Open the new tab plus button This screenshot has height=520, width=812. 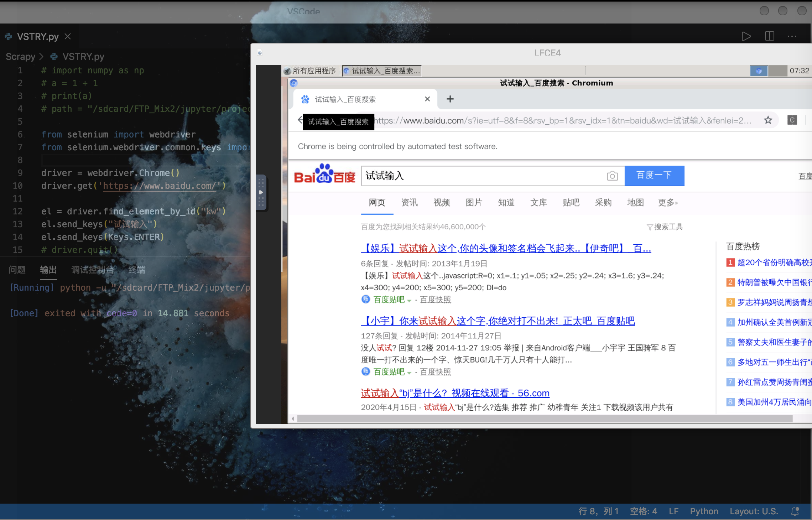point(450,99)
